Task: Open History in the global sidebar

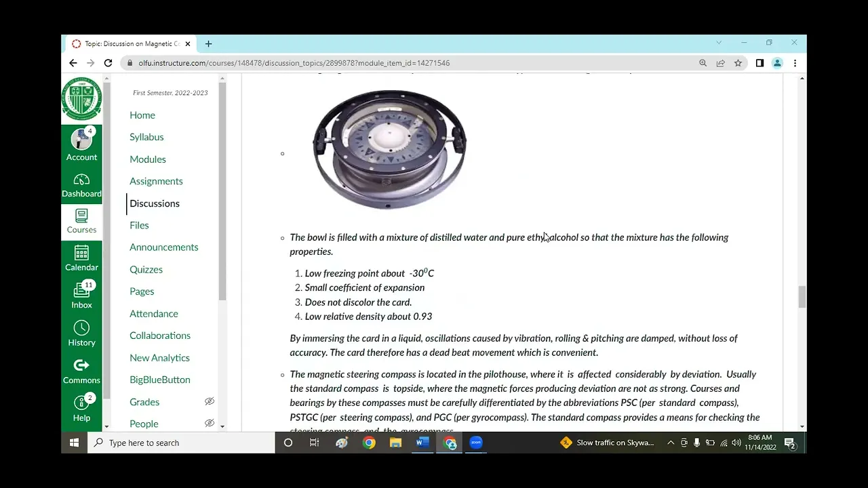Action: coord(81,334)
